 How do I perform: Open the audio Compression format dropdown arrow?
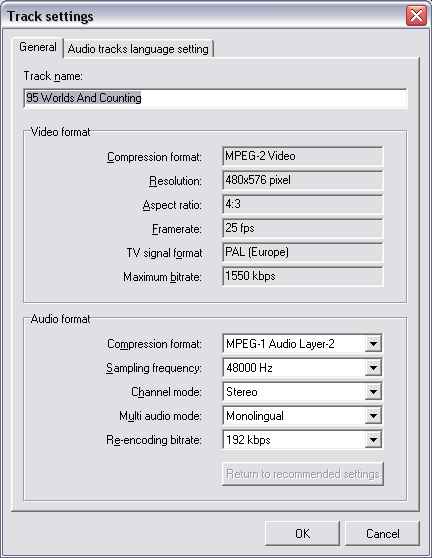[x=373, y=344]
